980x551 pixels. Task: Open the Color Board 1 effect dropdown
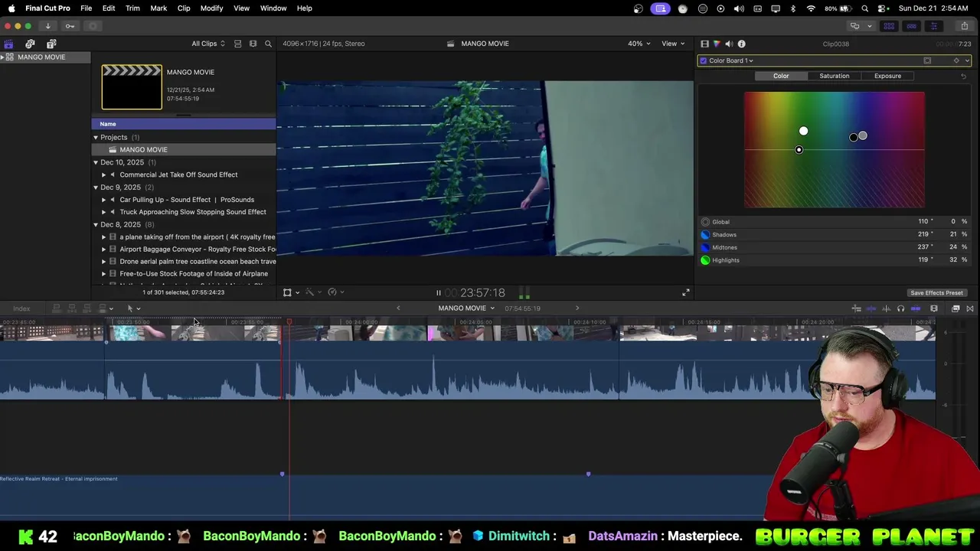tap(730, 60)
